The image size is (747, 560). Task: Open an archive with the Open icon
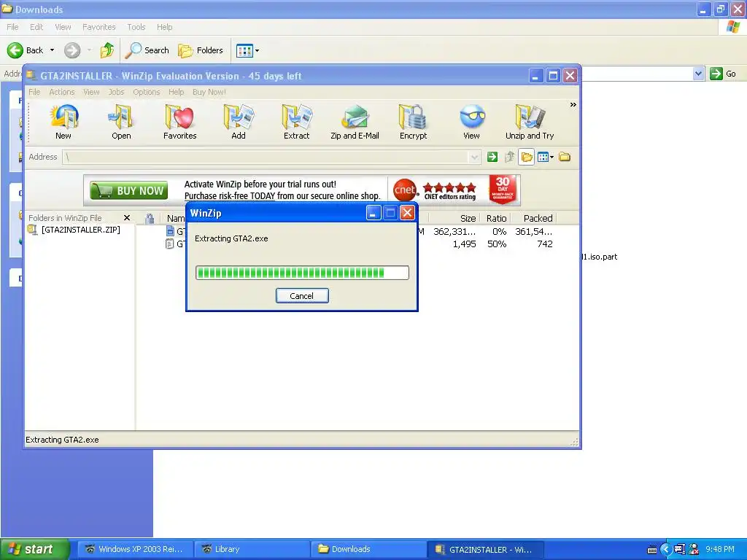121,122
